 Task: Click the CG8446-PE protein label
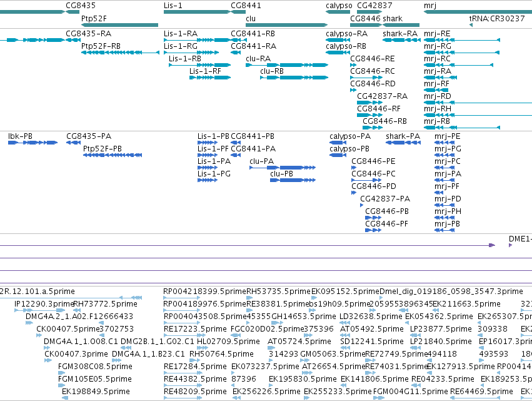coord(374,161)
